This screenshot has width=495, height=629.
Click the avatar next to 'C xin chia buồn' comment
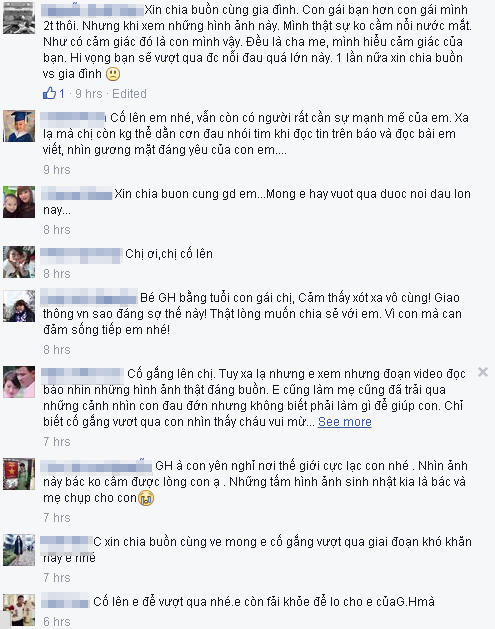19,550
